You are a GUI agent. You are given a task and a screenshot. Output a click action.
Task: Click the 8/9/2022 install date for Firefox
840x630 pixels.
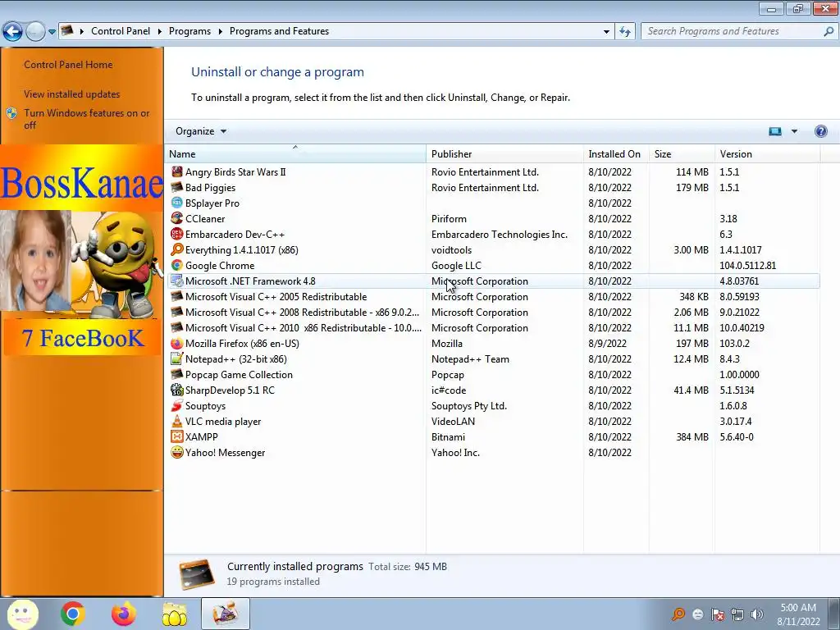tap(606, 344)
